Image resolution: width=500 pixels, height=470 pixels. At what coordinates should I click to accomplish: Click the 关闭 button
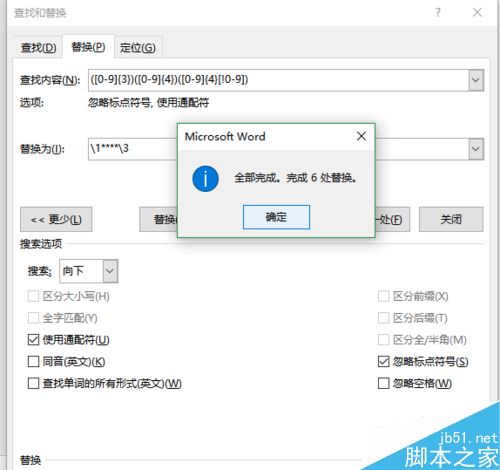coord(451,219)
